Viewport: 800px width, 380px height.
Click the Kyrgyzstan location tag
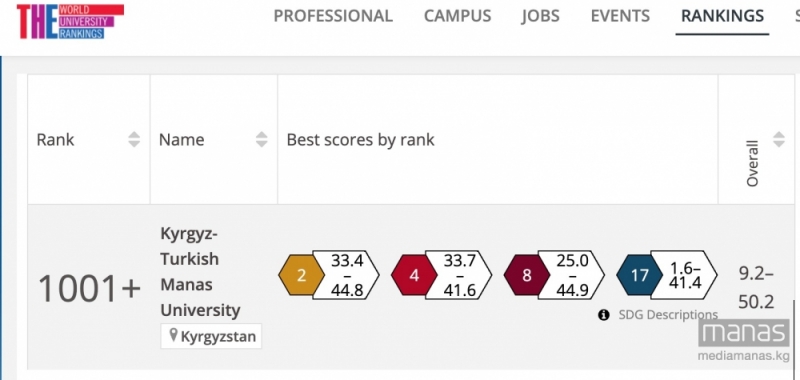211,336
